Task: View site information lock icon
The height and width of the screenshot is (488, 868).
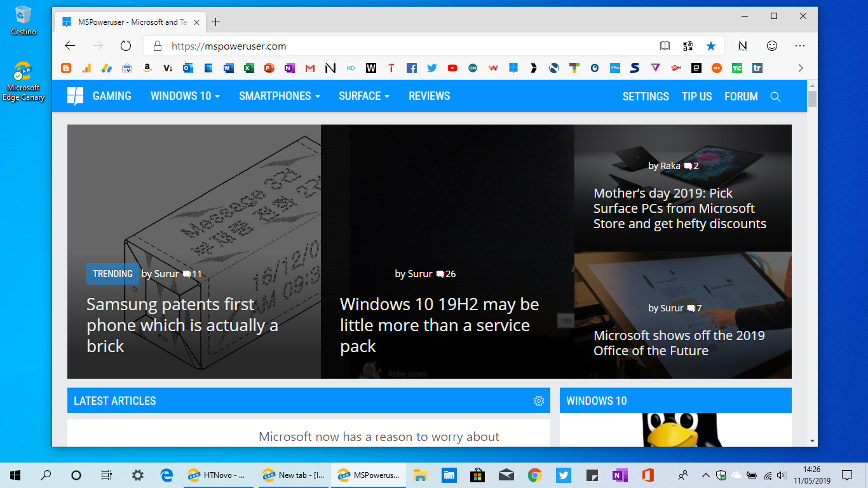Action: [157, 46]
